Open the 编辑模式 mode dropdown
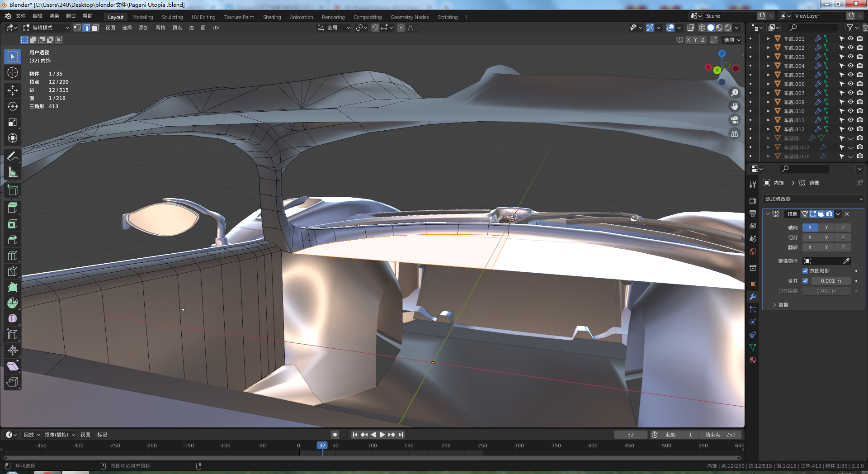Viewport: 868px width, 474px height. click(46, 28)
